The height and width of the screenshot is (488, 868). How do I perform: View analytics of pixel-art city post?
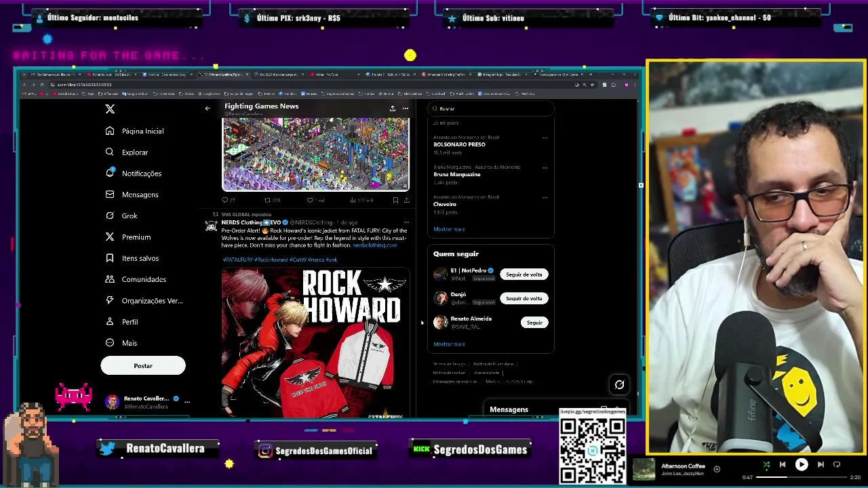361,201
